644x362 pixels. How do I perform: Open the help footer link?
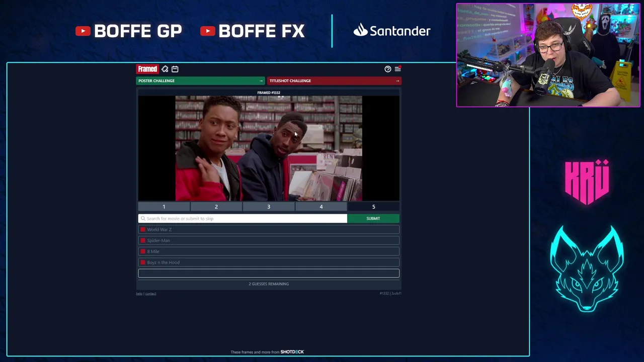tap(139, 294)
